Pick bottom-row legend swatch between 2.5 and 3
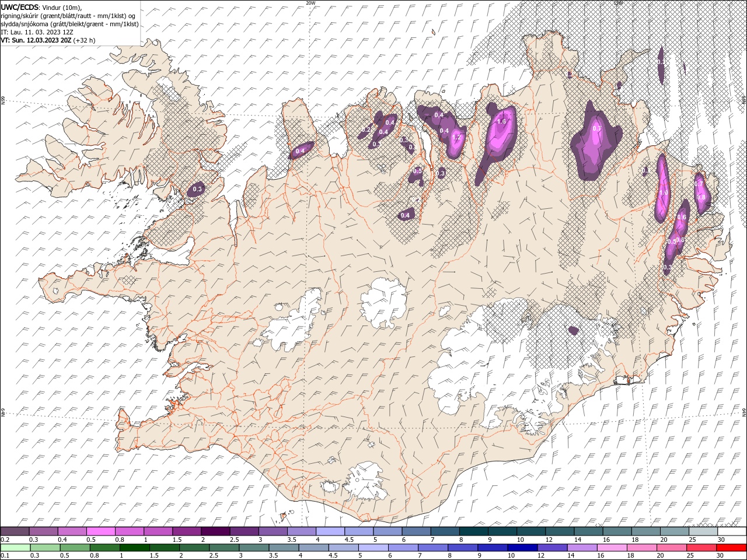Screen dimensions: 747x560 (224, 547)
